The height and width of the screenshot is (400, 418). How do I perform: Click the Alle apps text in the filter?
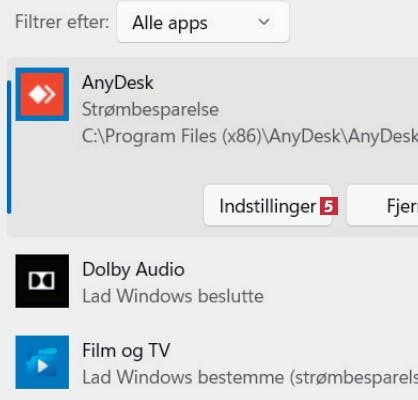coord(170,23)
